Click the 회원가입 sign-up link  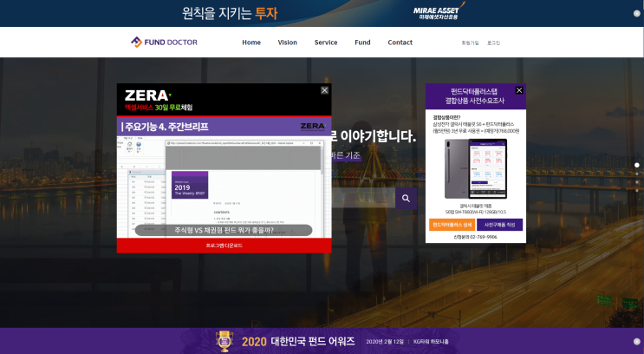click(471, 43)
